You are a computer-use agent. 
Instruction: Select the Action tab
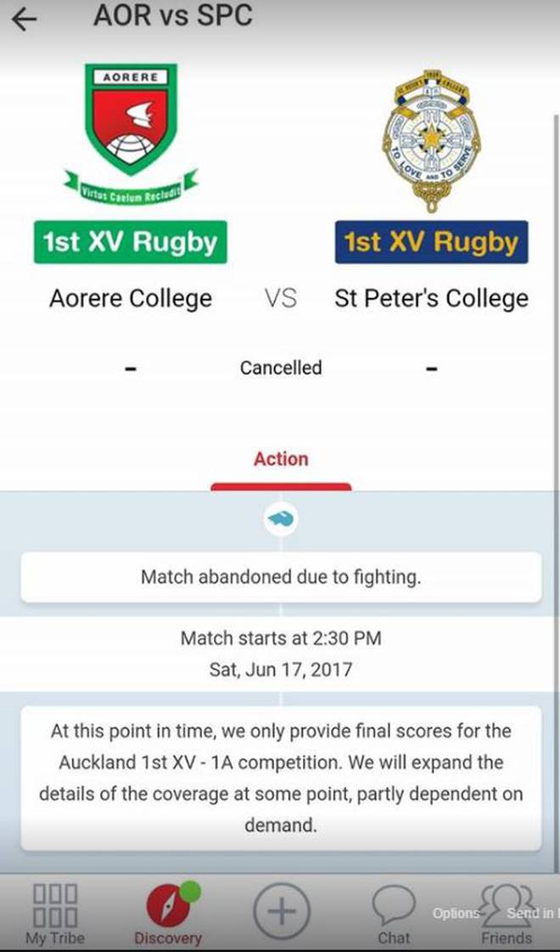[281, 459]
